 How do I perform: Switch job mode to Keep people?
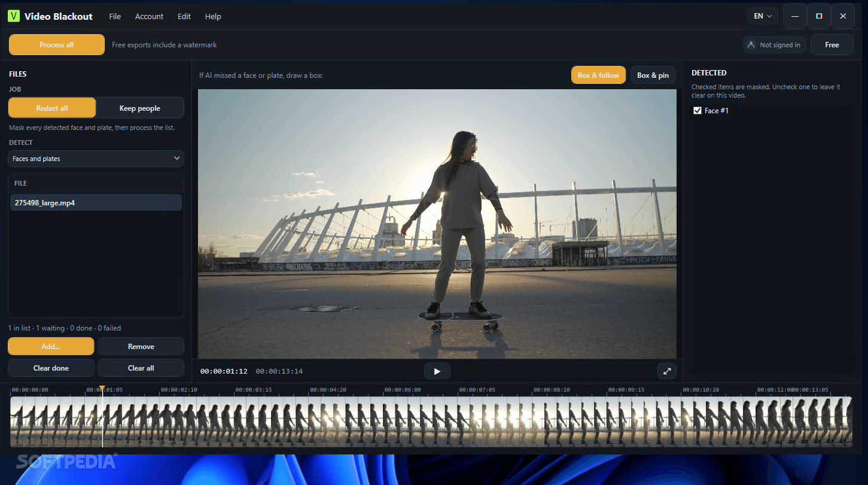point(140,108)
